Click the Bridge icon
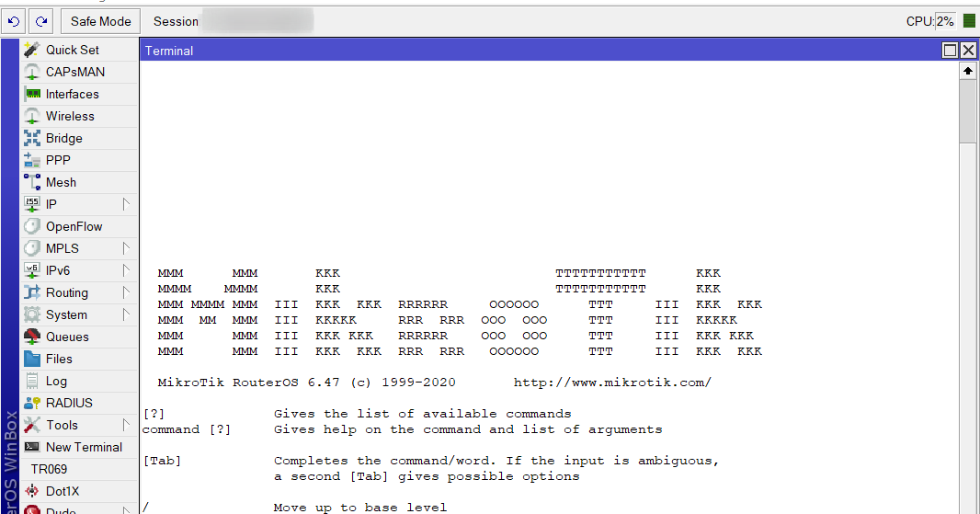This screenshot has height=514, width=980. 32,138
